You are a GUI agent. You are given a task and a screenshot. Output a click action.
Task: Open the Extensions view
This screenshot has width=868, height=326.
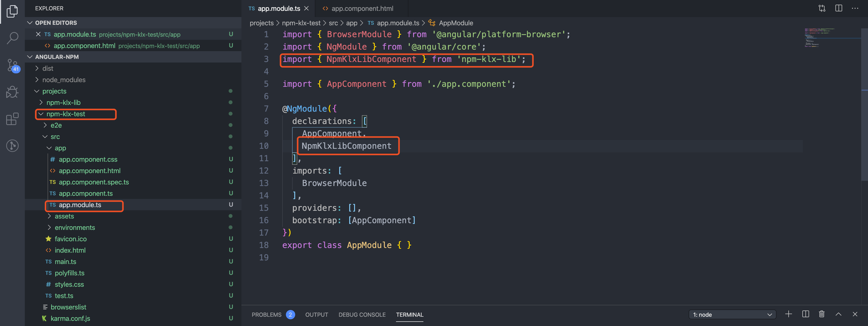point(12,119)
